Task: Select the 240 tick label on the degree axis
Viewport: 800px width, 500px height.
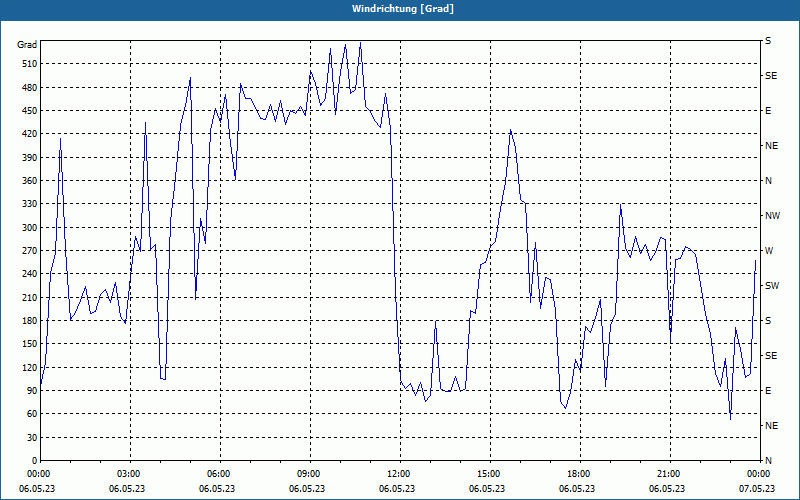Action: 30,274
